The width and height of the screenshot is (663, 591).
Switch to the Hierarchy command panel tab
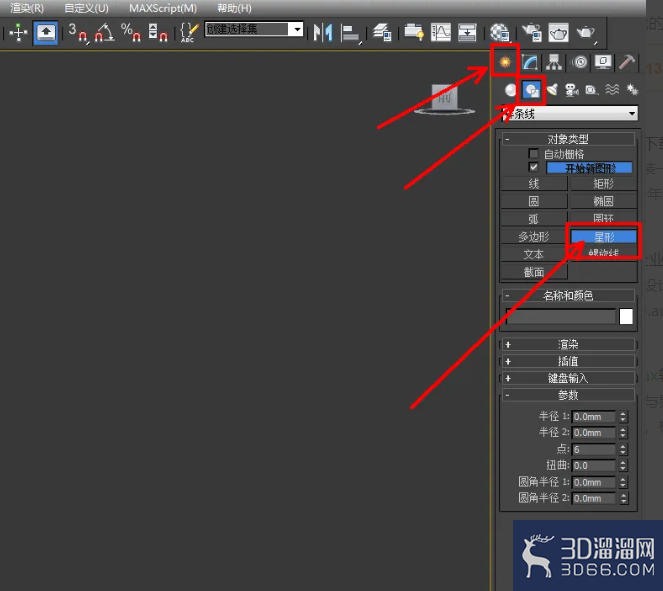pyautogui.click(x=554, y=63)
